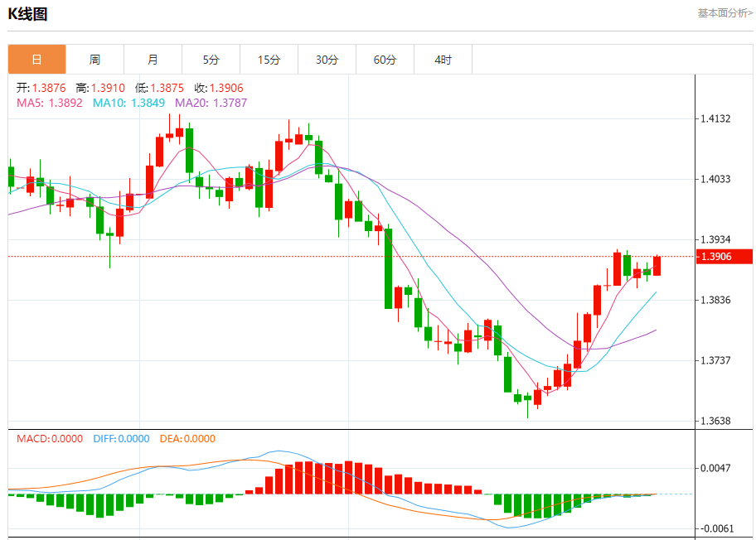Image resolution: width=756 pixels, height=540 pixels.
Task: Switch to the 周 weekly tab
Action: pyautogui.click(x=94, y=60)
